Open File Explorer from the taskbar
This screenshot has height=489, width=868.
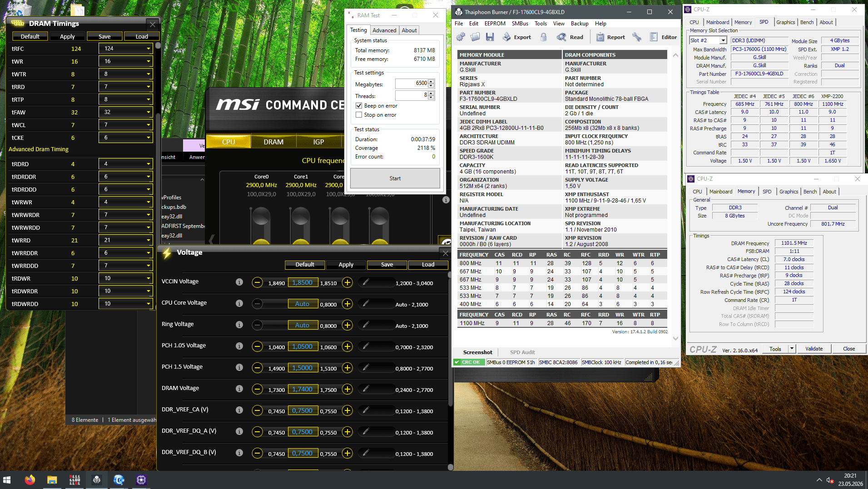point(52,480)
